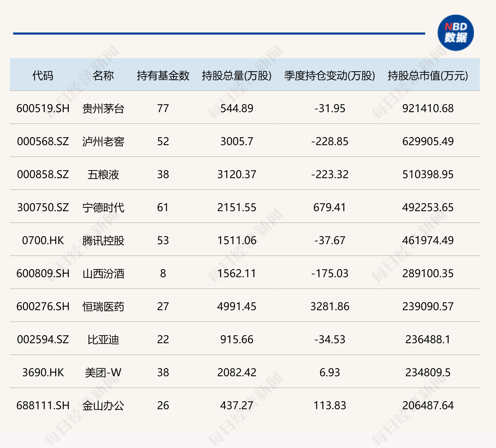Click fund count 52 for 泸州老窖

pos(163,141)
